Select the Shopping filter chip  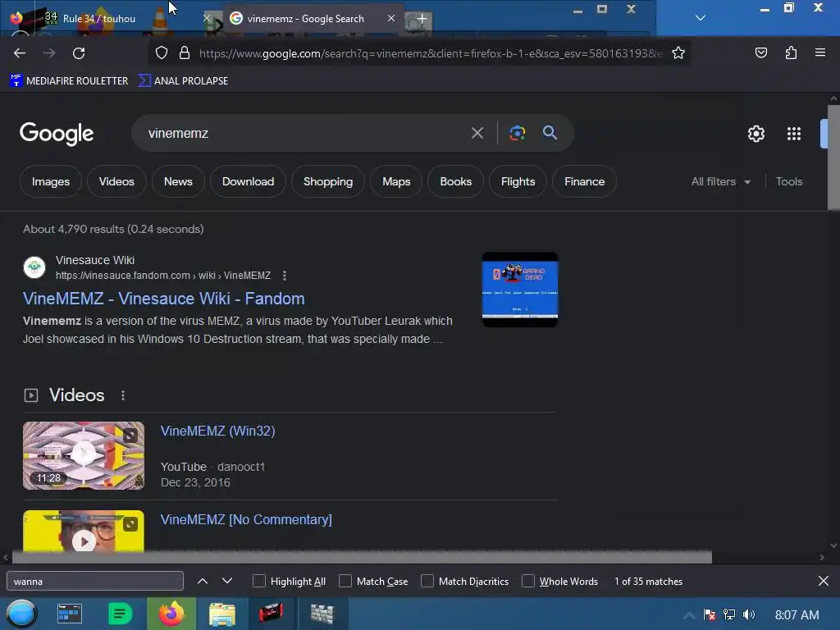(x=328, y=181)
